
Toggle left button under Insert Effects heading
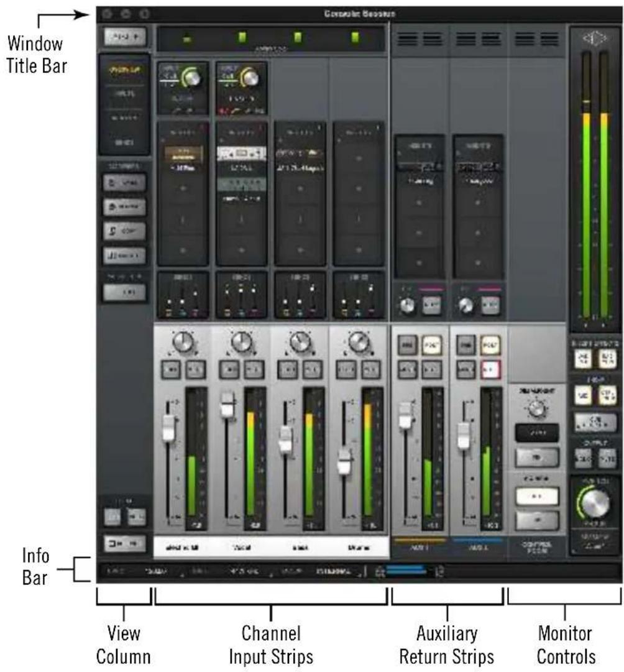click(x=583, y=358)
